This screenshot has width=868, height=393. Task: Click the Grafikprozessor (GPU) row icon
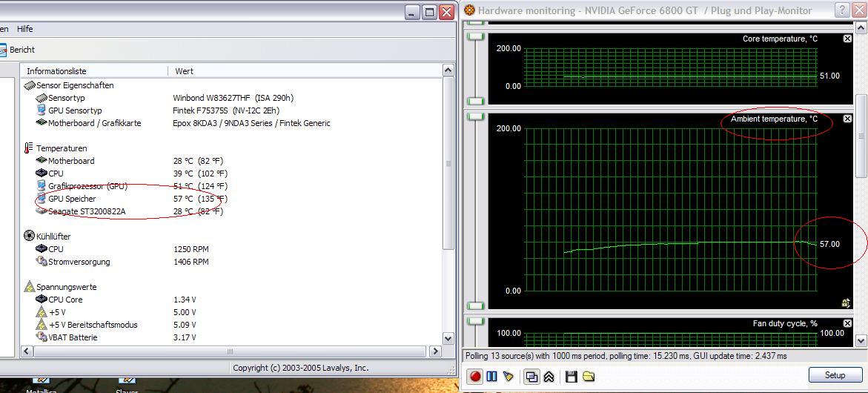pos(41,185)
